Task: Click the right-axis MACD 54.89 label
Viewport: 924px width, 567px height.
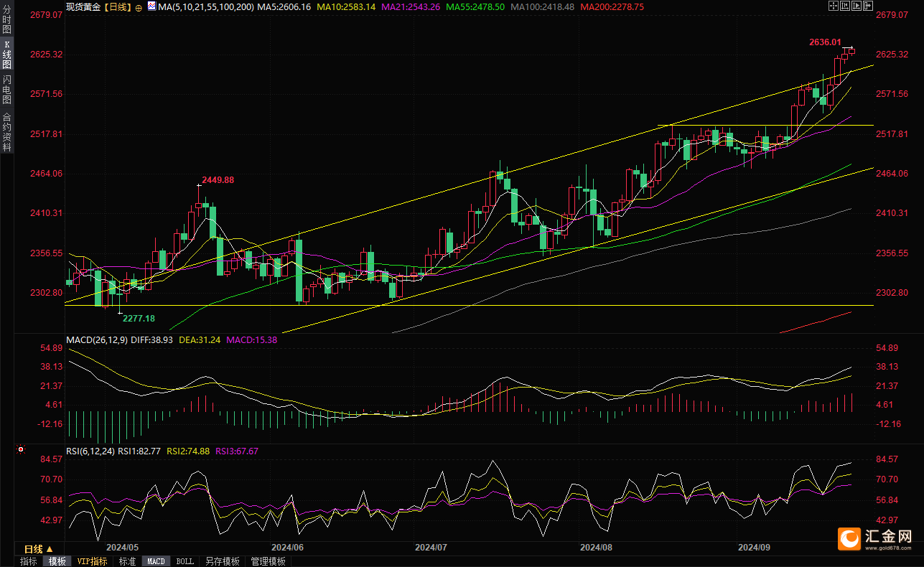Action: [x=888, y=348]
